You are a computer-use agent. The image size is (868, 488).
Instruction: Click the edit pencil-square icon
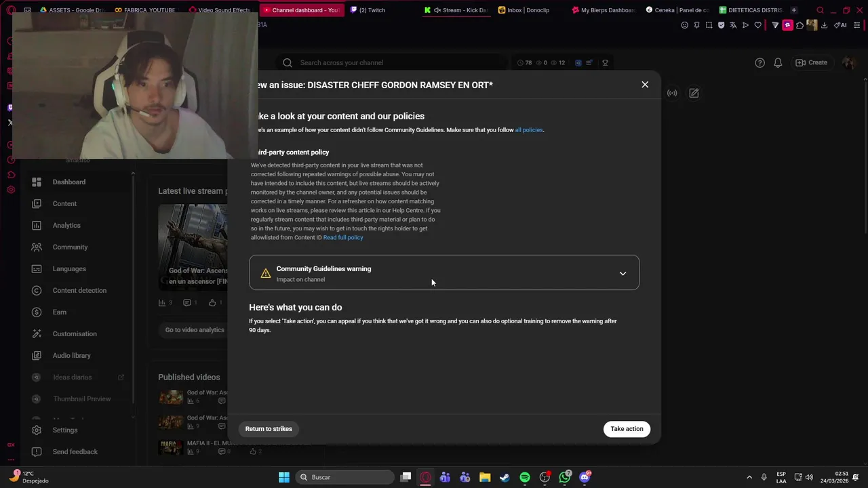(x=694, y=93)
